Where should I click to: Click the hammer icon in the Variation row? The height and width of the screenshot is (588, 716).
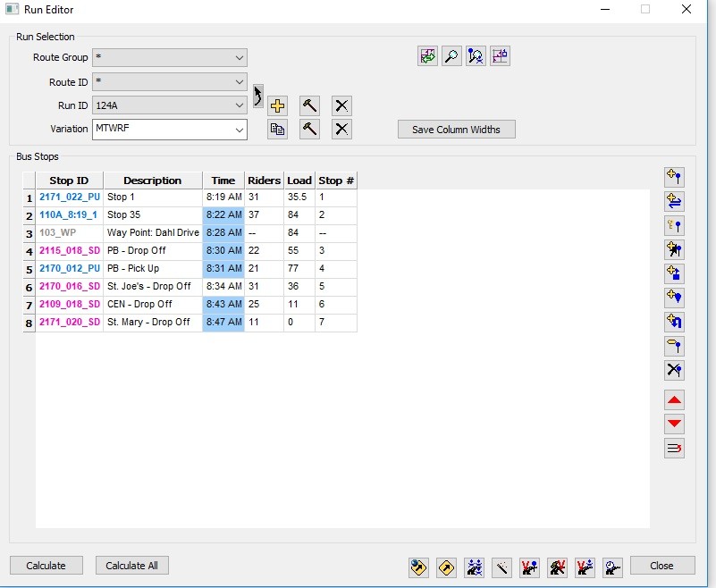tap(309, 130)
